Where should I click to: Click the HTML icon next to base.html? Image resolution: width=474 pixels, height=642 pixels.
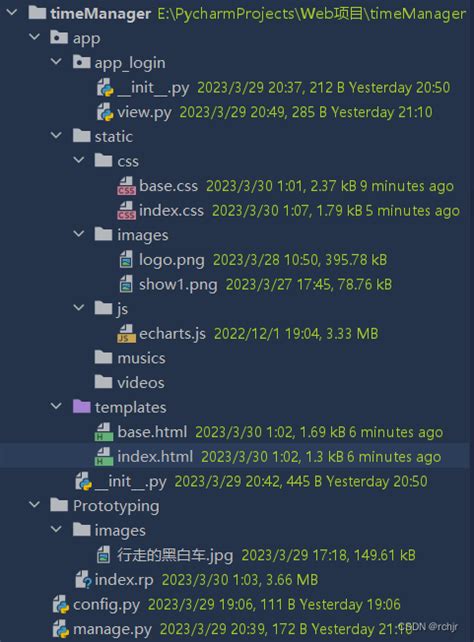[x=104, y=432]
